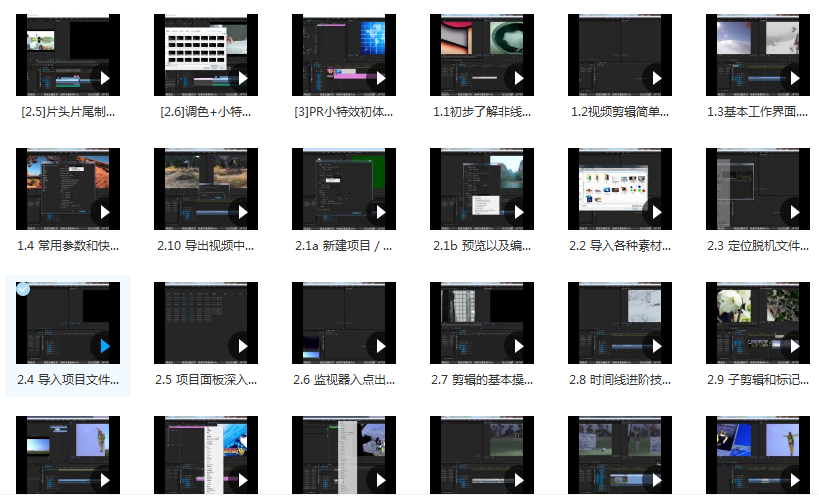The width and height of the screenshot is (819, 497).
Task: Play the 2.3 定位脱机文件 video
Action: pos(794,212)
